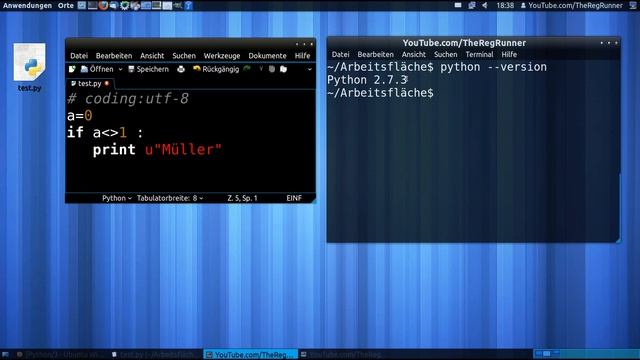Switch to the [Python/2- Ubuntu taskbar window
This screenshot has height=360, width=640.
[x=61, y=355]
